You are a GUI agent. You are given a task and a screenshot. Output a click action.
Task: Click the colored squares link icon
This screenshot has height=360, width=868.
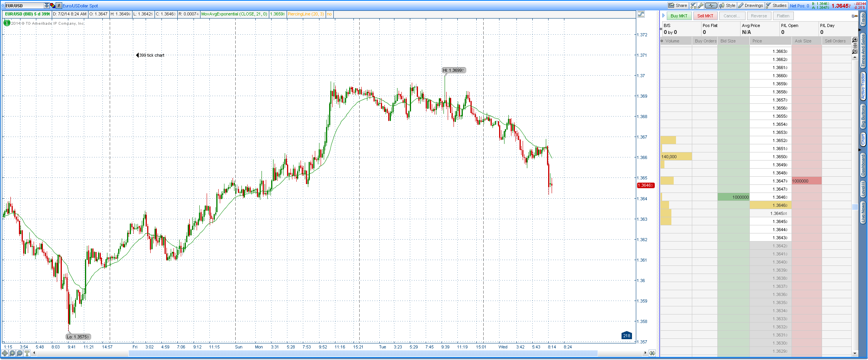pyautogui.click(x=53, y=6)
